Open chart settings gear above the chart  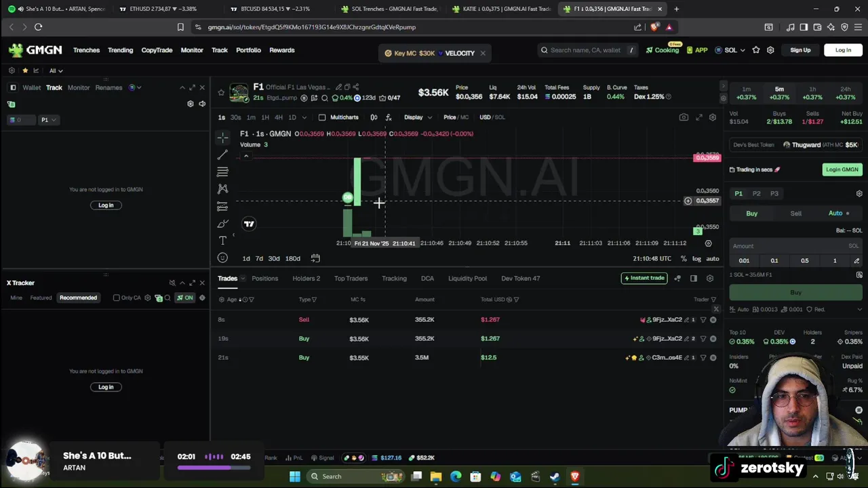[x=713, y=117]
